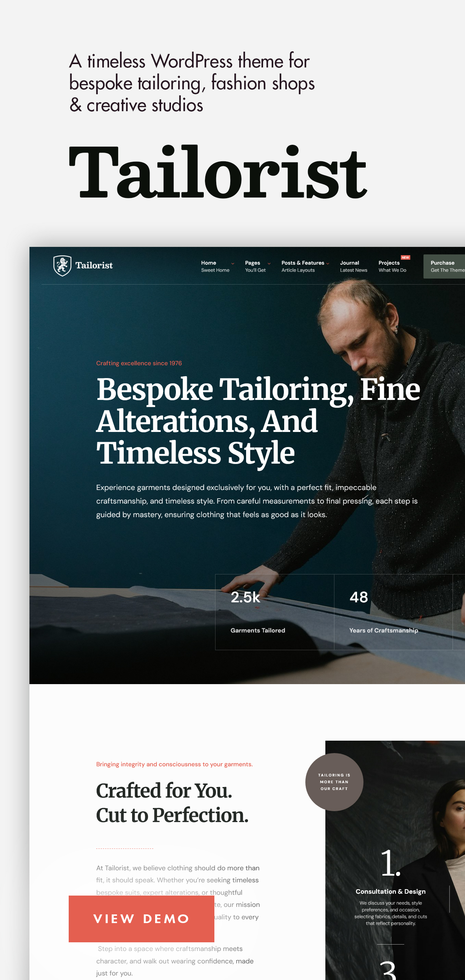This screenshot has height=980, width=465.
Task: Click the round Tailoring Is More Than Our Craft badge
Action: pos(334,782)
